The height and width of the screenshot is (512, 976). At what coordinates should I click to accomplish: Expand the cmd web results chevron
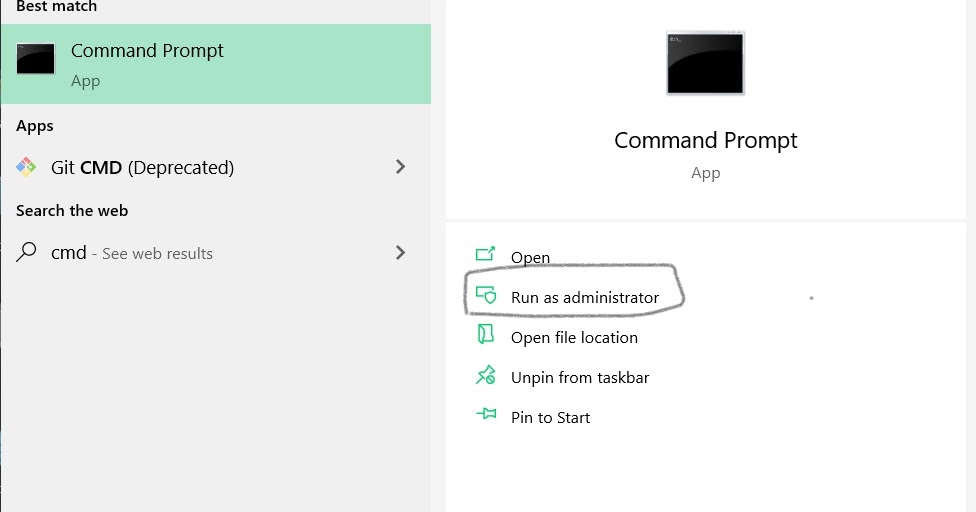point(400,253)
